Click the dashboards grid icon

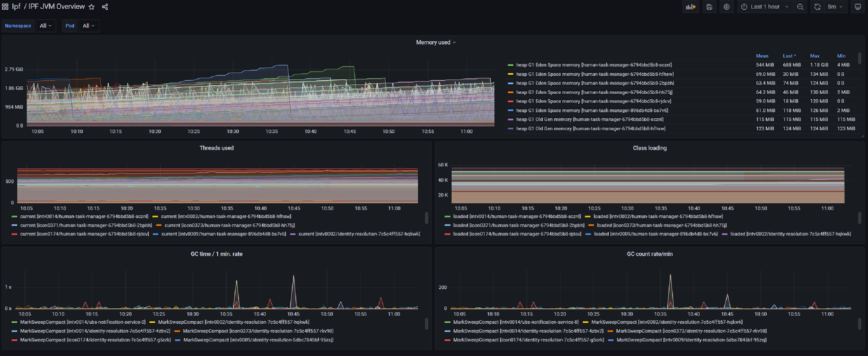coord(5,7)
